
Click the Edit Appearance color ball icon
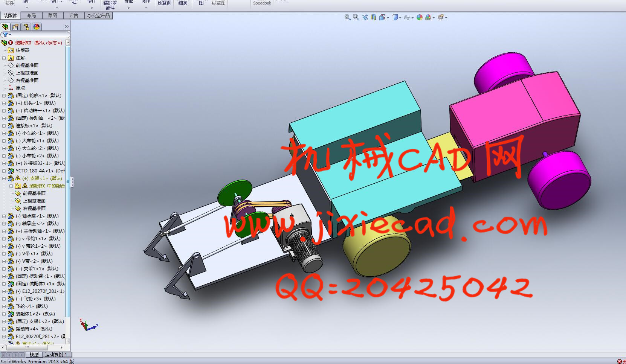(419, 17)
